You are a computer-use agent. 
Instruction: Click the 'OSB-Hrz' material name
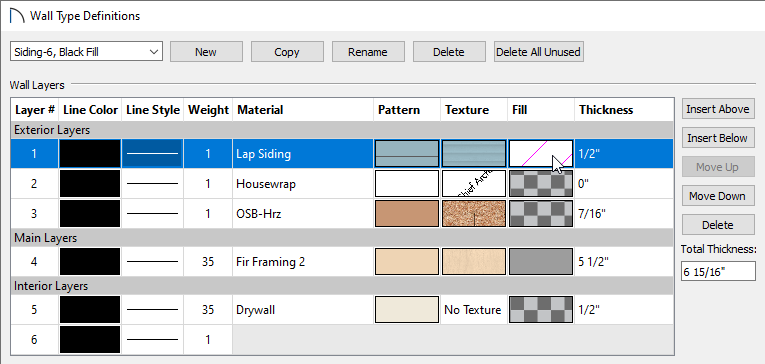[259, 213]
